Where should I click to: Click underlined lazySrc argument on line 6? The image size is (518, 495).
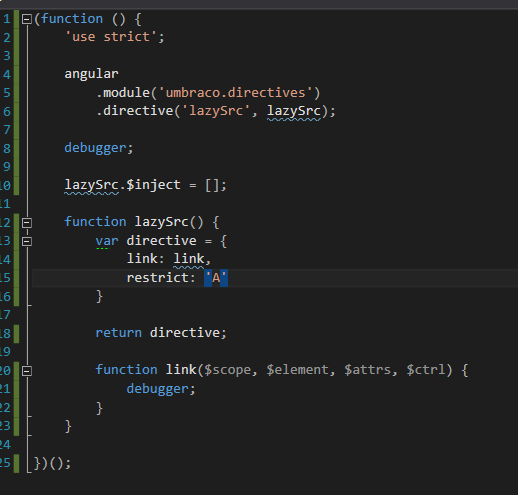point(294,111)
